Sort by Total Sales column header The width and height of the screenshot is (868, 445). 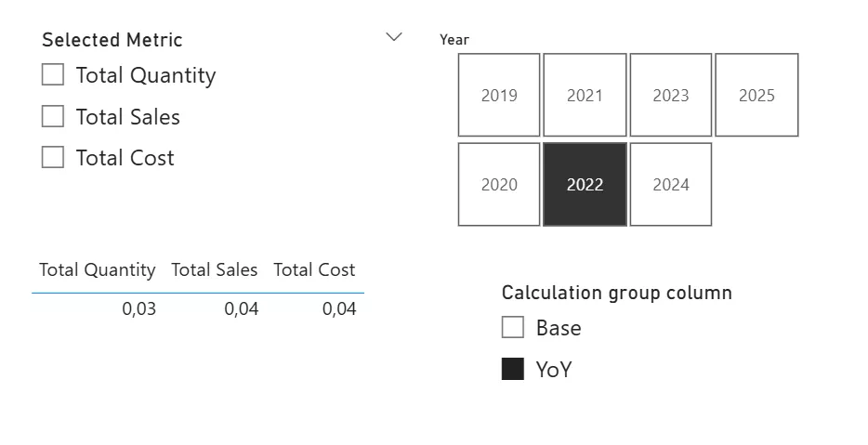pyautogui.click(x=215, y=270)
